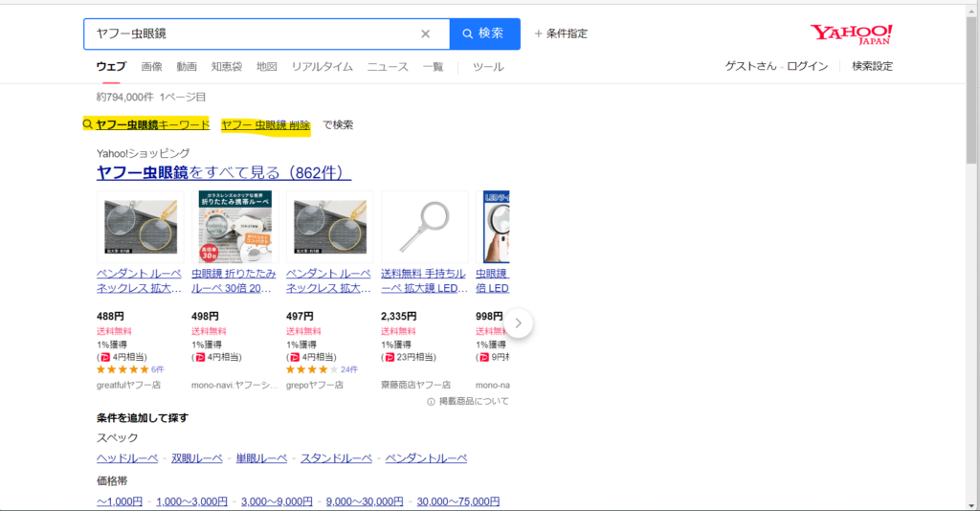Open the Yahoo! JAPAN logo
This screenshot has height=511, width=980.
(x=851, y=33)
